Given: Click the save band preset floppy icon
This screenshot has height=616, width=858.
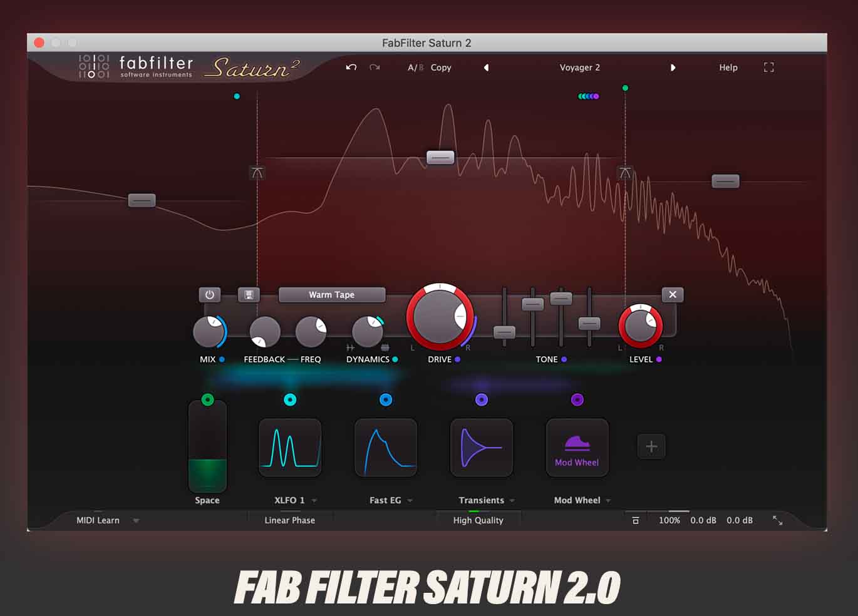Looking at the screenshot, I should pyautogui.click(x=249, y=294).
